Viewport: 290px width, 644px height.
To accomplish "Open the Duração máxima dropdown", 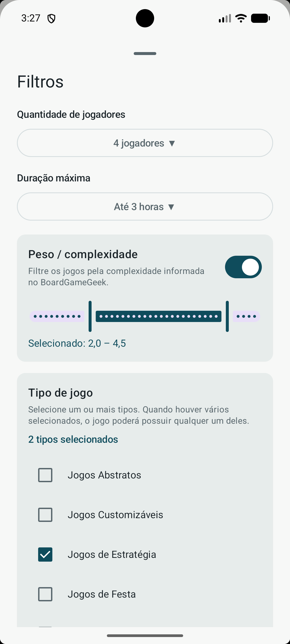I will click(x=145, y=207).
